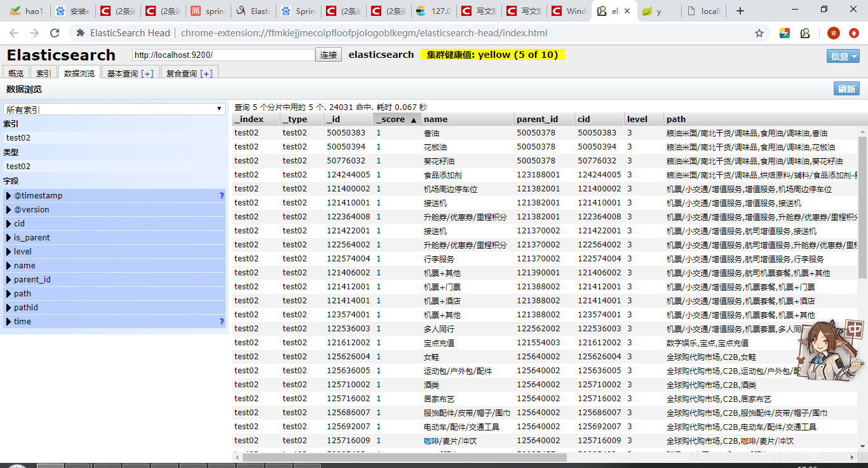Viewport: 868px width, 468px height.
Task: Add new basic query with [+]
Action: [x=147, y=74]
